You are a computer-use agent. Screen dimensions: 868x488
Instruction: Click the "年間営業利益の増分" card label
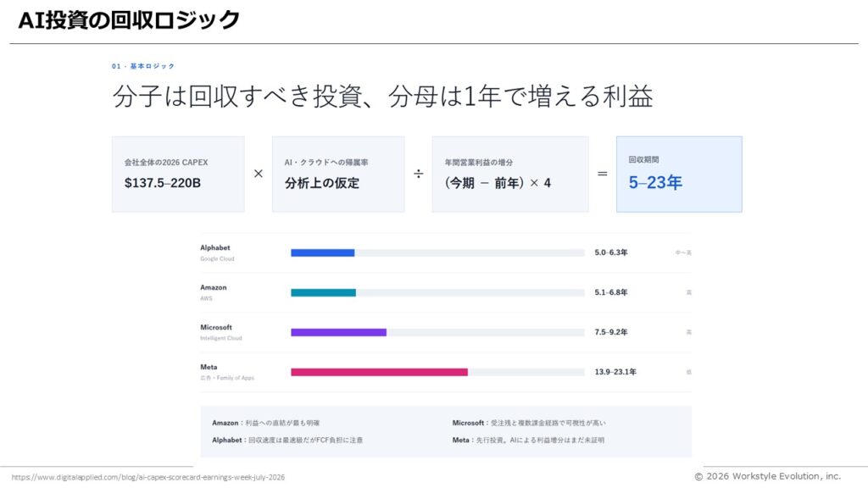479,162
